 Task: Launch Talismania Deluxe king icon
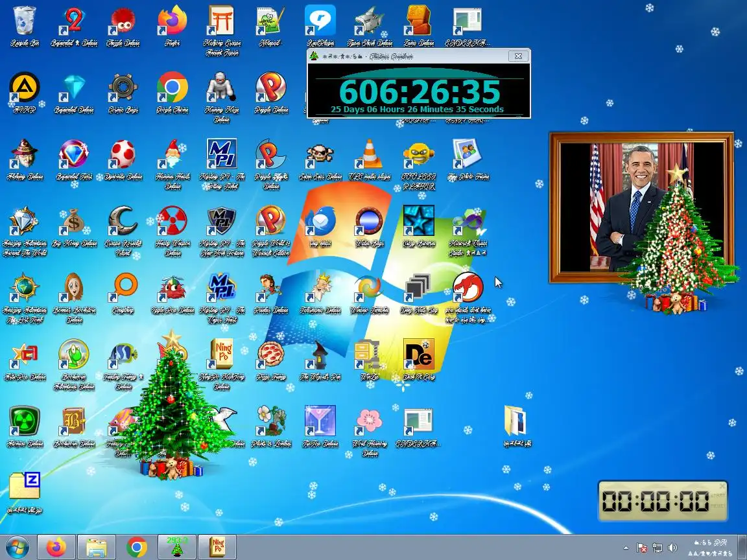click(320, 293)
